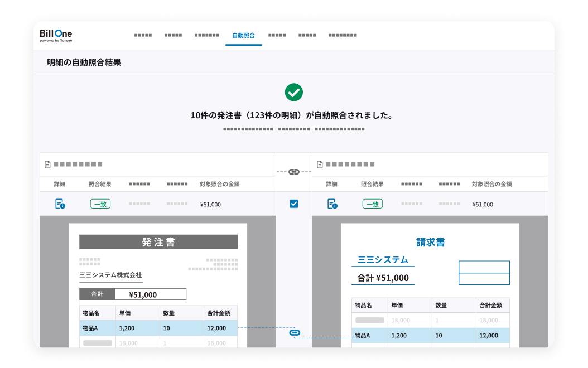Toggle the blue matching checkbox
This screenshot has height=368, width=588.
(x=294, y=204)
